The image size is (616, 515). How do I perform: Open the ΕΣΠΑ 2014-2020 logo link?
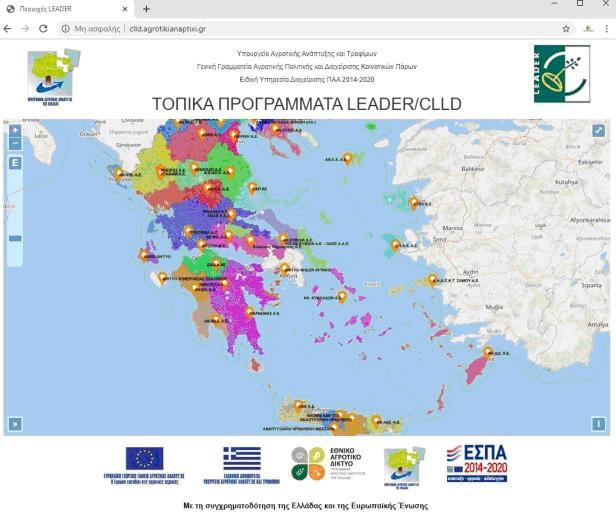(x=476, y=463)
